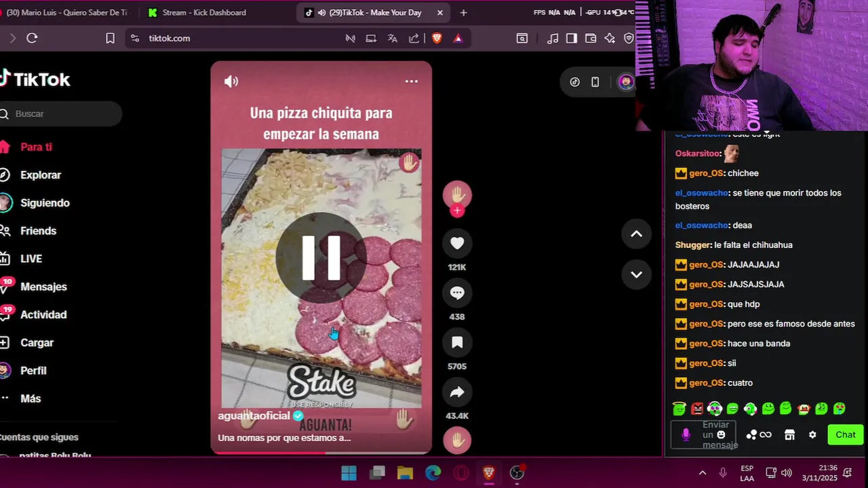
Task: Open Windows Start menu
Action: tap(349, 472)
